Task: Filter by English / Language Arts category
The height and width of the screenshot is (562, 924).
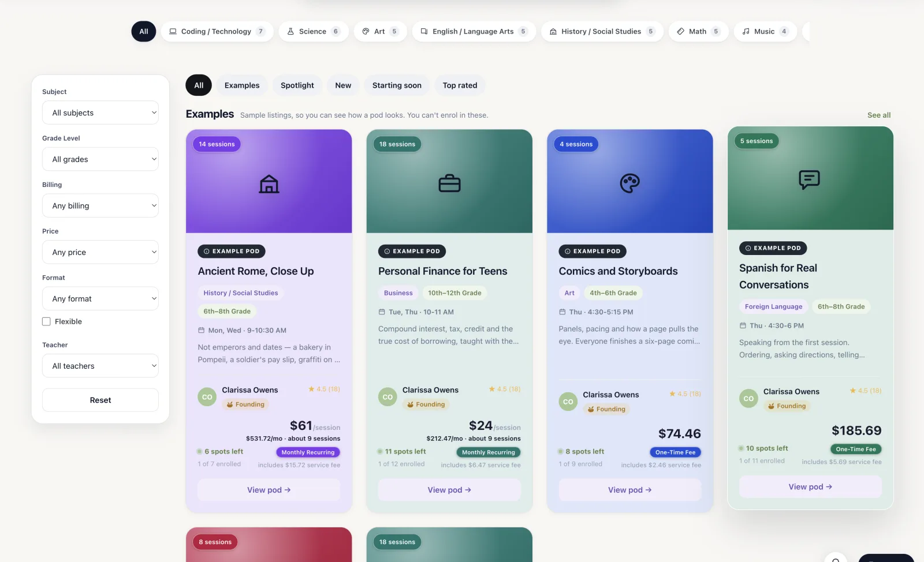Action: (474, 31)
